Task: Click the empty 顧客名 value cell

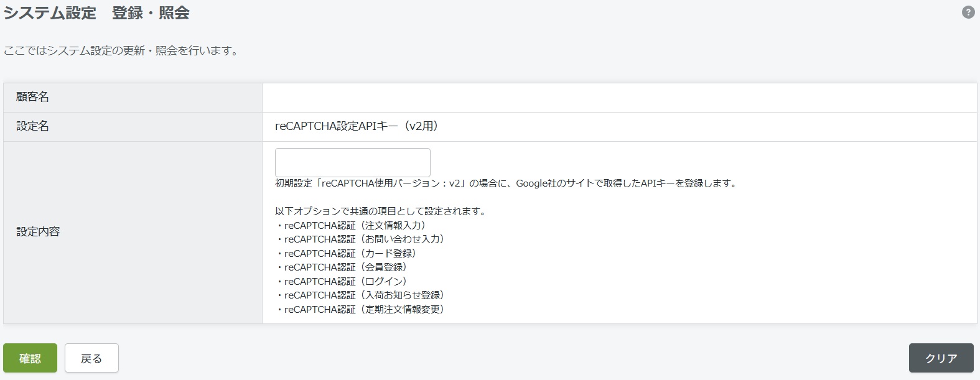Action: coord(619,98)
